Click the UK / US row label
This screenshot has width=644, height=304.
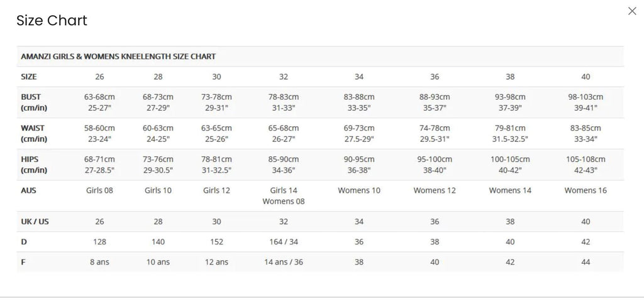pos(35,222)
